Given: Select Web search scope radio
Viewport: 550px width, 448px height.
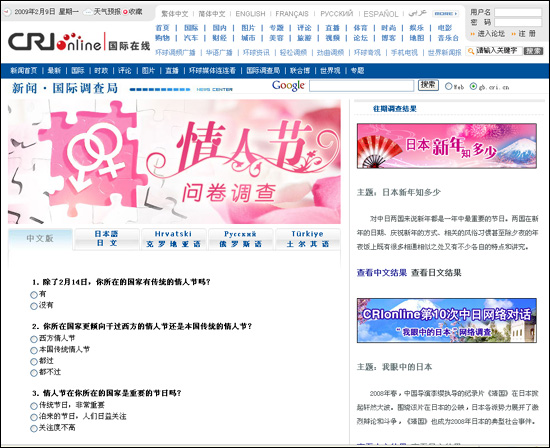Looking at the screenshot, I should coord(448,86).
